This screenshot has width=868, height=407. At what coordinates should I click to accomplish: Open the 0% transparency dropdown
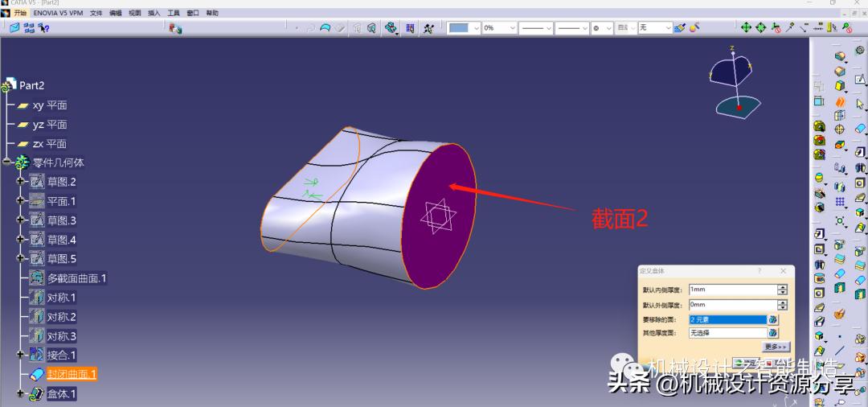513,27
